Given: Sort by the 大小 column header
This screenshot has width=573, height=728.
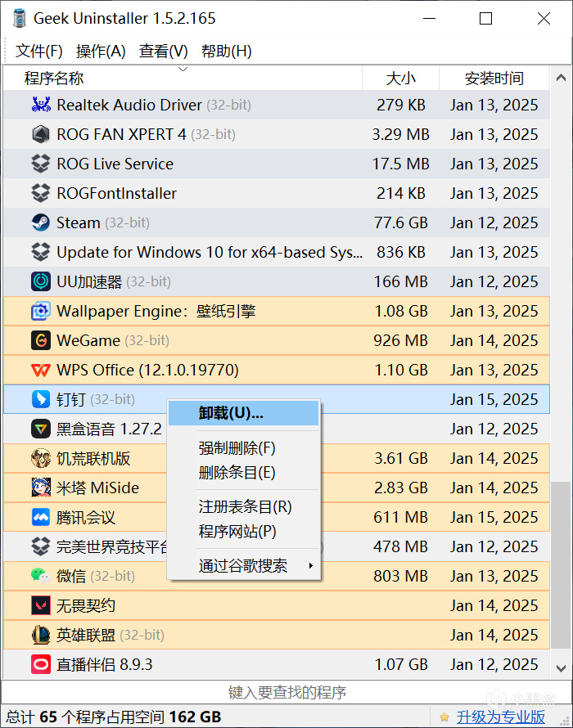Looking at the screenshot, I should (401, 79).
